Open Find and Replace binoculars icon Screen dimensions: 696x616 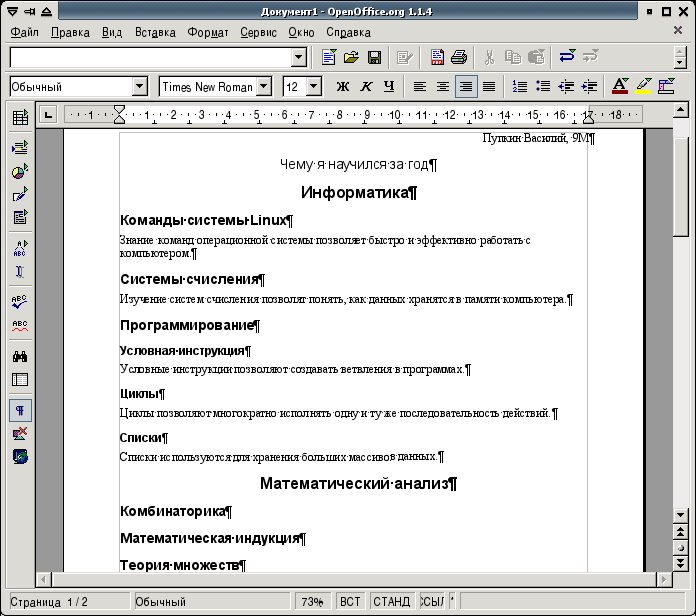click(19, 356)
